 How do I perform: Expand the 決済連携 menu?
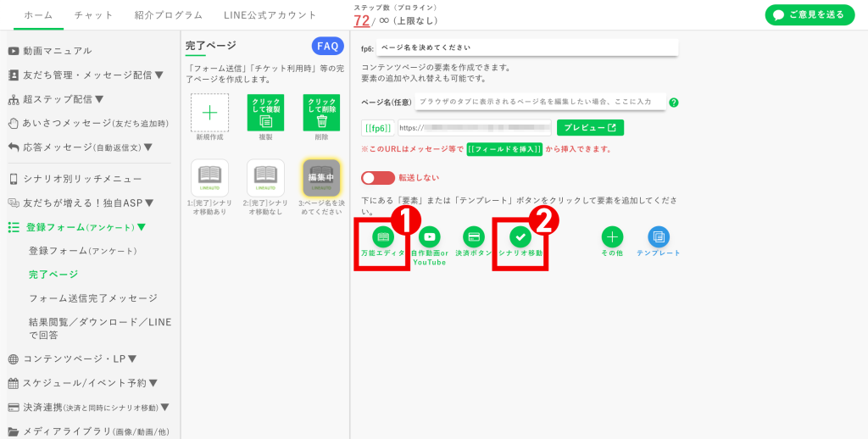pos(88,408)
